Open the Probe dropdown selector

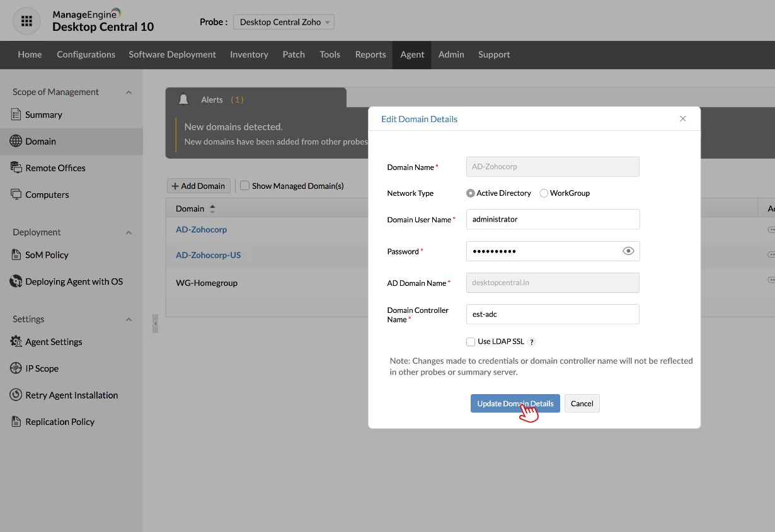pyautogui.click(x=284, y=22)
